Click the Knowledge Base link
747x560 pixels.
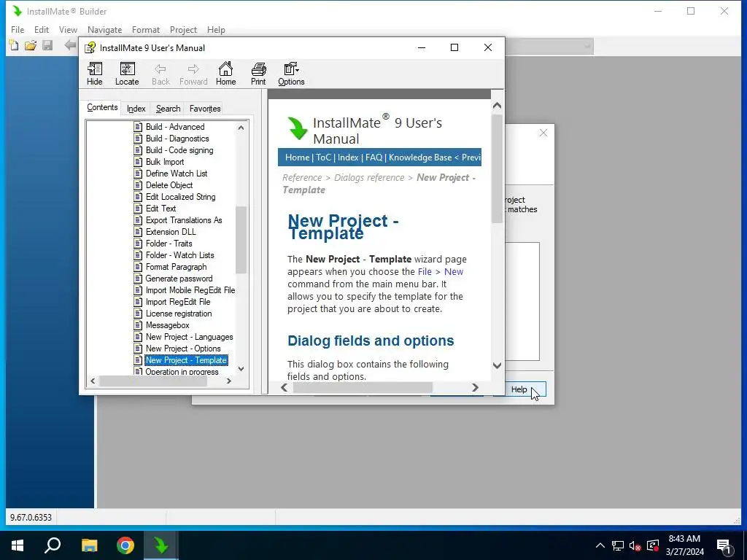coord(420,157)
